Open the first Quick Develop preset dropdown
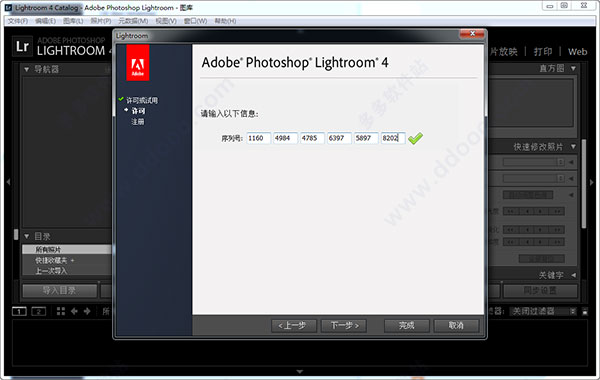600x380 pixels. [534, 162]
